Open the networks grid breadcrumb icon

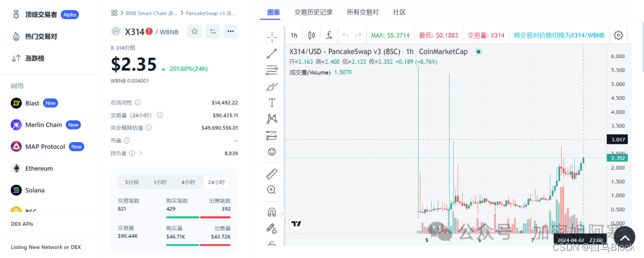tap(114, 13)
